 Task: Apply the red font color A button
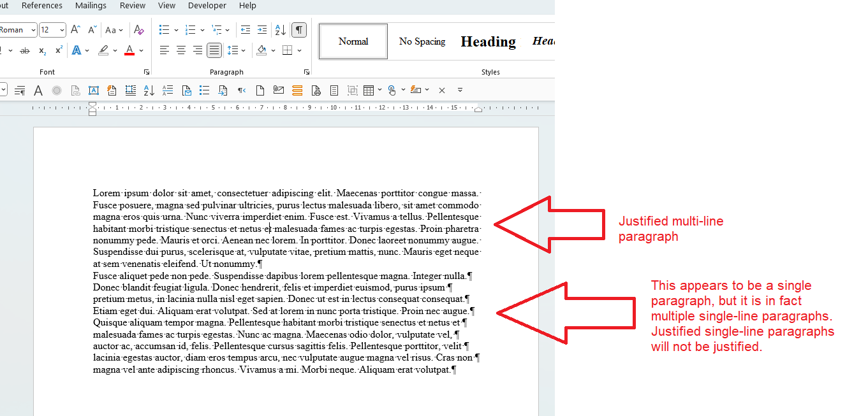[x=129, y=50]
